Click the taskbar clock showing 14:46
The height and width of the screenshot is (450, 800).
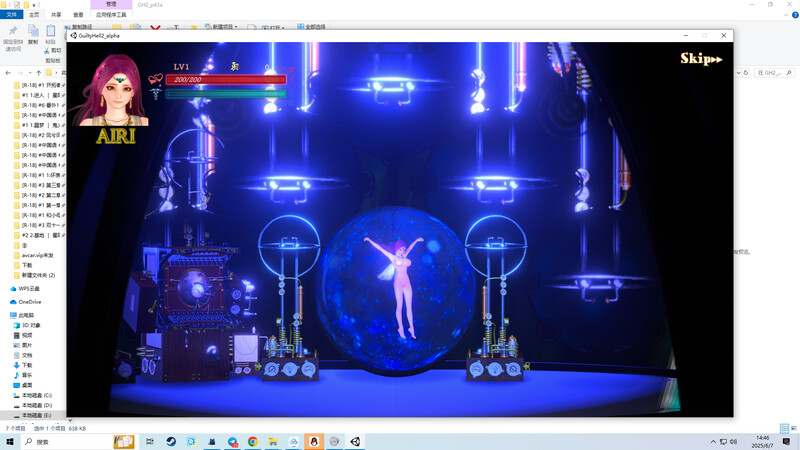click(x=762, y=442)
